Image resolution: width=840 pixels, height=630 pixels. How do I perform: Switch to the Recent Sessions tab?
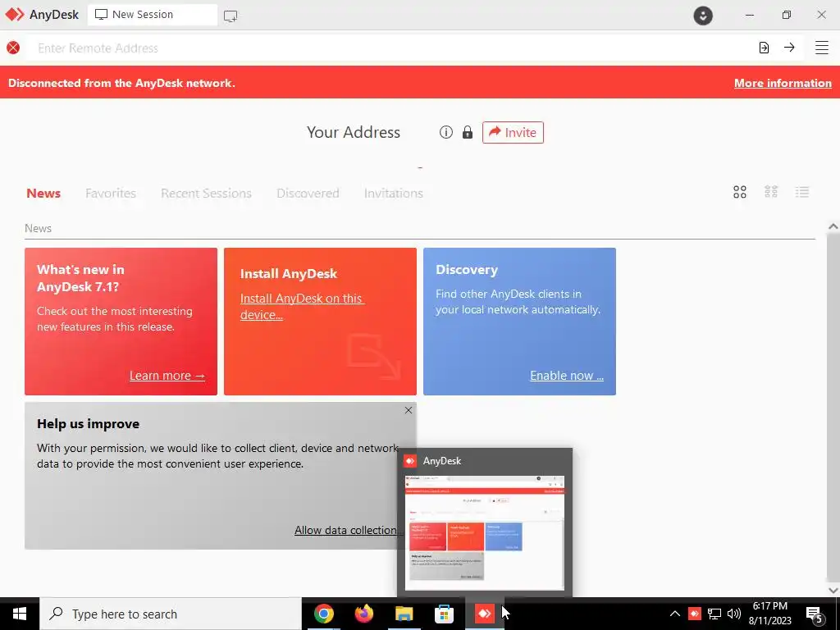pos(206,193)
